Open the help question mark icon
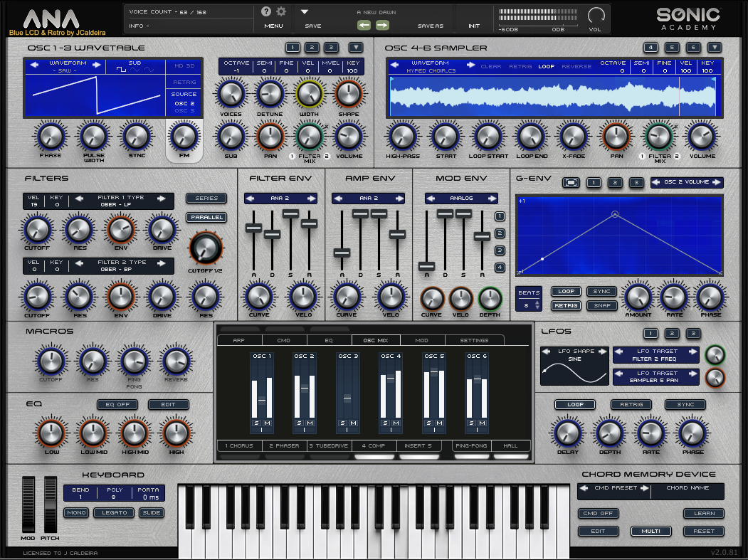Viewport: 748px width, 560px height. (266, 11)
